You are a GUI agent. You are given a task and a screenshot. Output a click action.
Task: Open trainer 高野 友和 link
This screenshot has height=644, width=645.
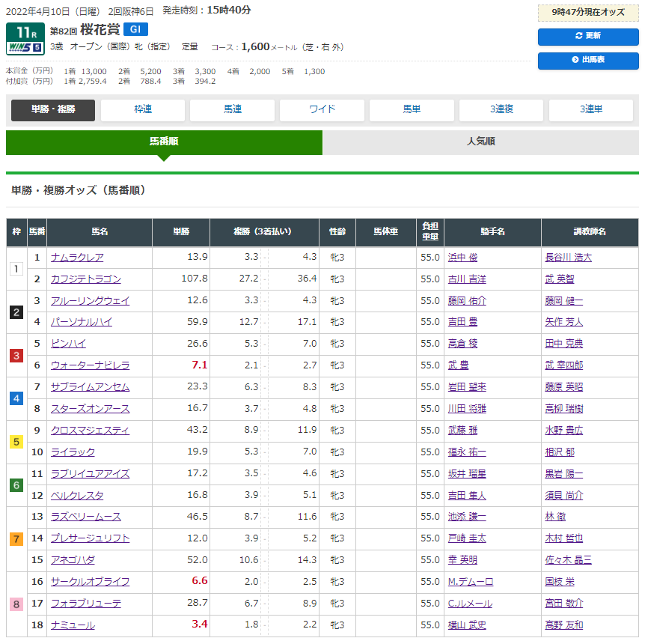coord(564,626)
